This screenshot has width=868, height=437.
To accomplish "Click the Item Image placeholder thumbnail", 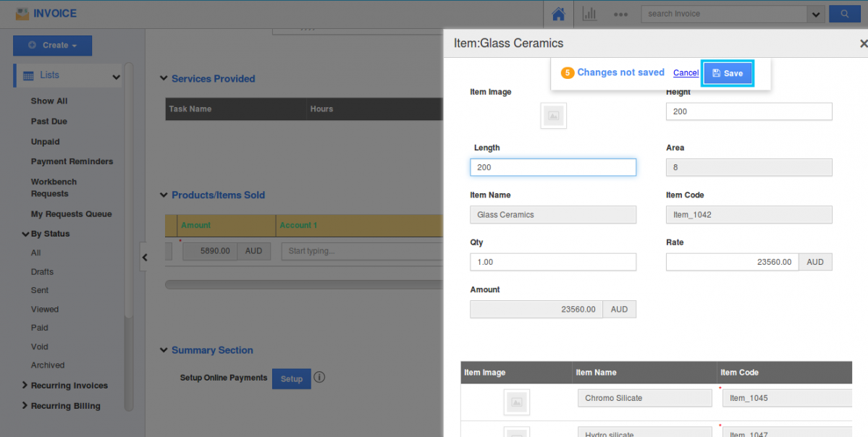I will tap(553, 116).
